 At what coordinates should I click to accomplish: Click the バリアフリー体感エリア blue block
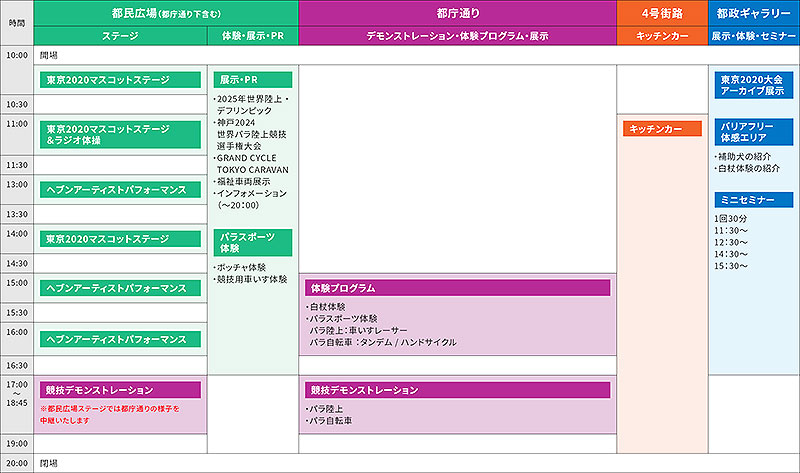tap(754, 132)
